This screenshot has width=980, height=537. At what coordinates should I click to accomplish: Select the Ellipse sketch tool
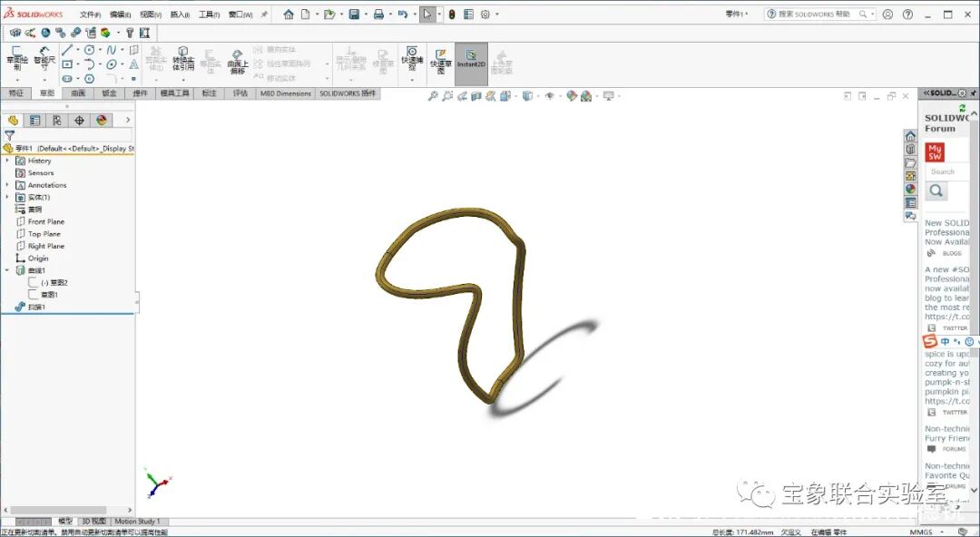point(112,64)
